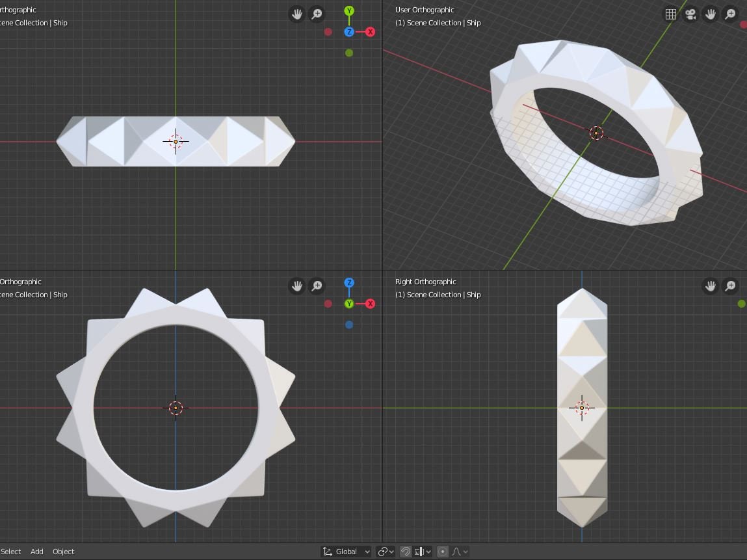Open the Add menu
The height and width of the screenshot is (560, 747).
36,552
